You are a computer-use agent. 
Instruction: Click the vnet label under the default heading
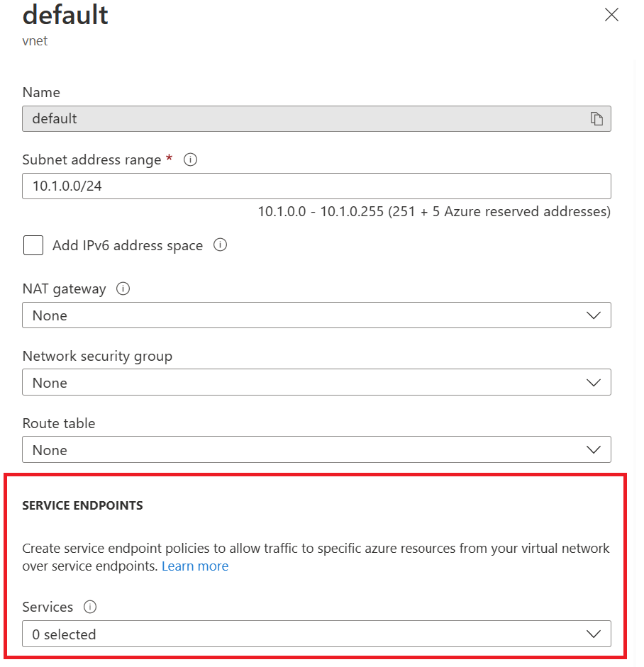[x=35, y=40]
